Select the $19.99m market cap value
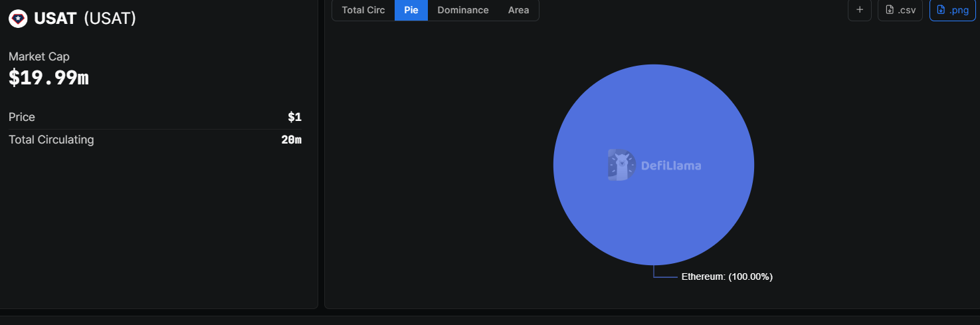This screenshot has height=325, width=980. [49, 78]
